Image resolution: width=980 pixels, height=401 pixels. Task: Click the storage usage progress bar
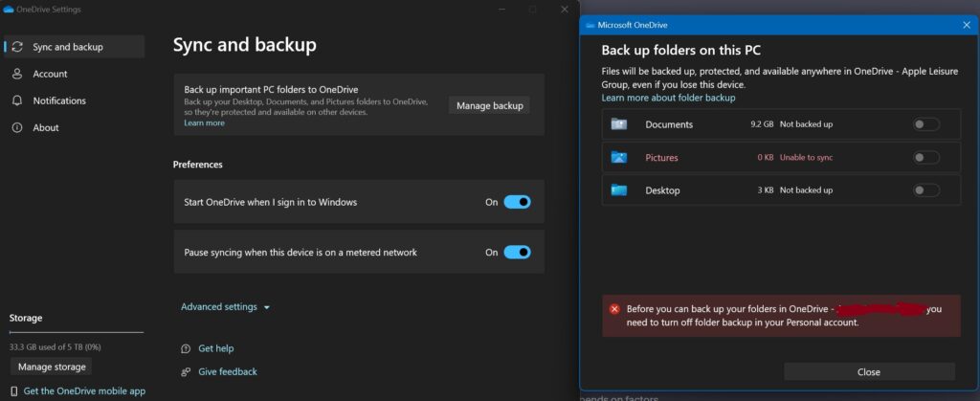[x=77, y=332]
